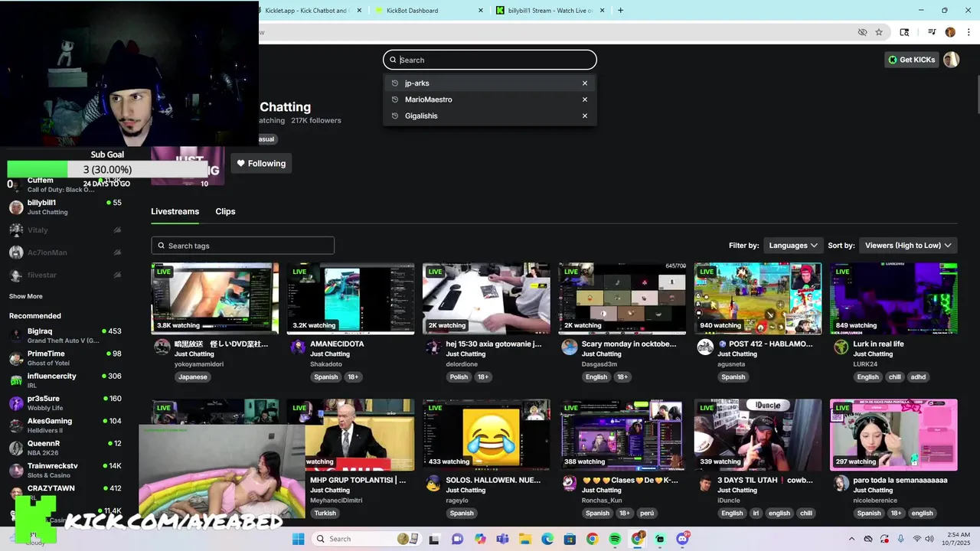Open the Scary monday stream thumbnail
The image size is (980, 551).
[622, 298]
